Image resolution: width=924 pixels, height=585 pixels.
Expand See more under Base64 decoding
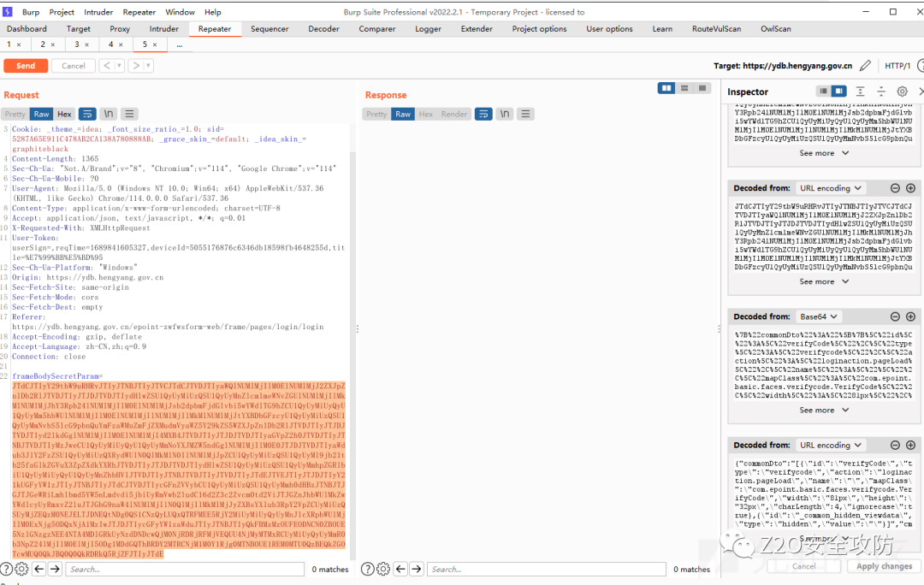(824, 410)
